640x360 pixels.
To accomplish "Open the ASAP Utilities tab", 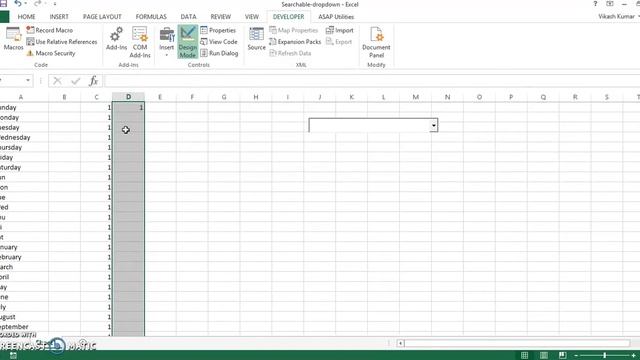I will [x=336, y=17].
